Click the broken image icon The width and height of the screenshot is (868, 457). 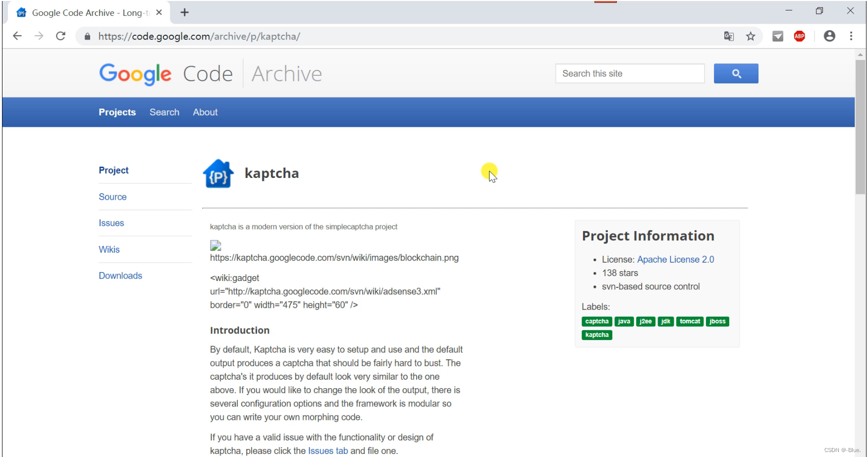point(216,245)
